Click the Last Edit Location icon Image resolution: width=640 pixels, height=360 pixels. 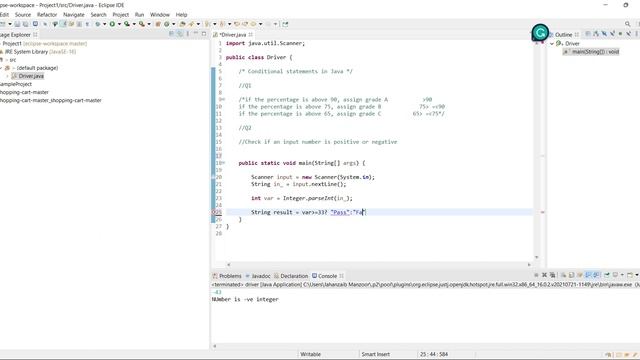pos(237,24)
